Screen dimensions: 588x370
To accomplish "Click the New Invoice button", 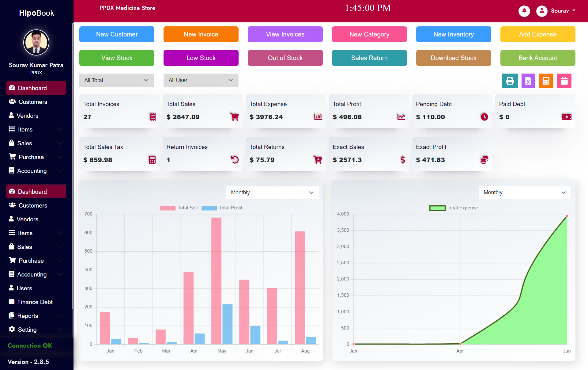I will click(201, 34).
